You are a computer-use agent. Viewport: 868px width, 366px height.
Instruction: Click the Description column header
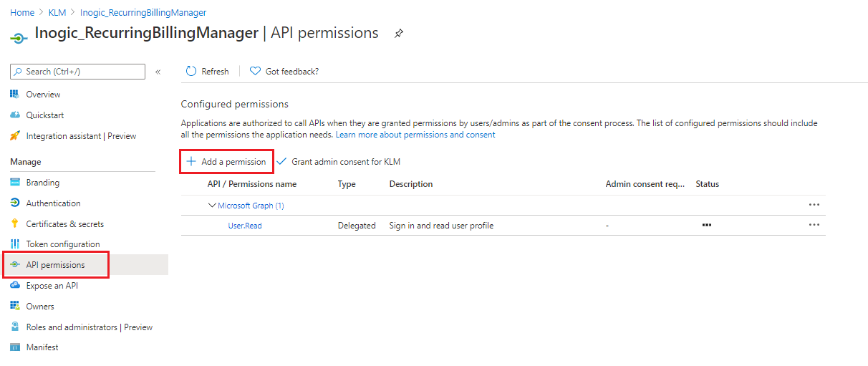pyautogui.click(x=411, y=184)
